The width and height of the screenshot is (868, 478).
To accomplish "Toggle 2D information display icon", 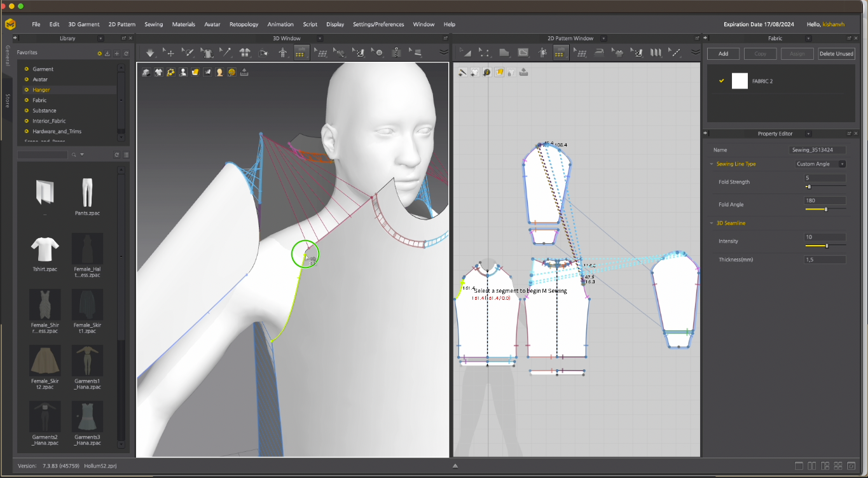I will pyautogui.click(x=487, y=72).
